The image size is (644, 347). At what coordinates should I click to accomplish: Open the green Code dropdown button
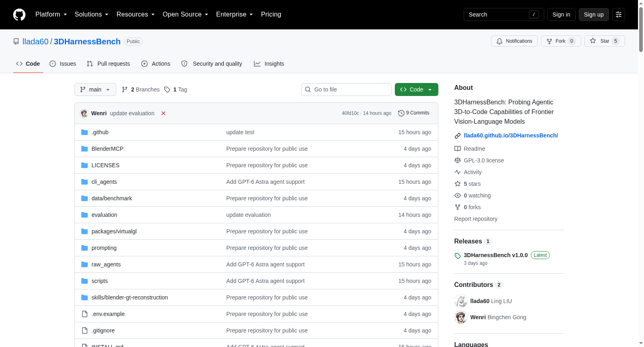coord(417,89)
